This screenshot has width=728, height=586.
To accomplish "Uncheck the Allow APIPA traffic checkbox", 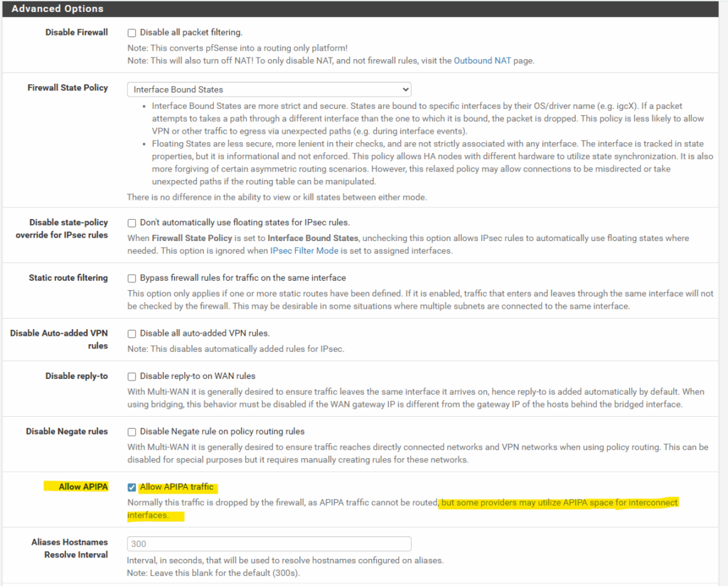I will click(x=132, y=487).
